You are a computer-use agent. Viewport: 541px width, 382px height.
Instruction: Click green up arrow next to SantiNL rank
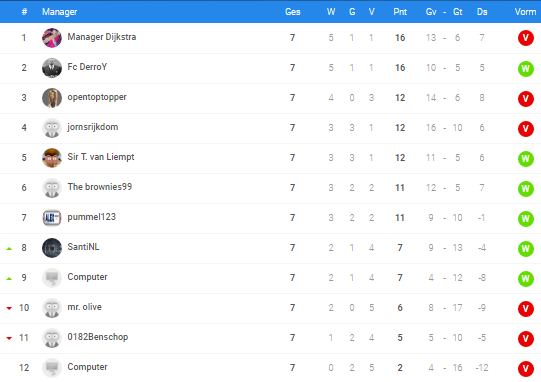pos(9,248)
